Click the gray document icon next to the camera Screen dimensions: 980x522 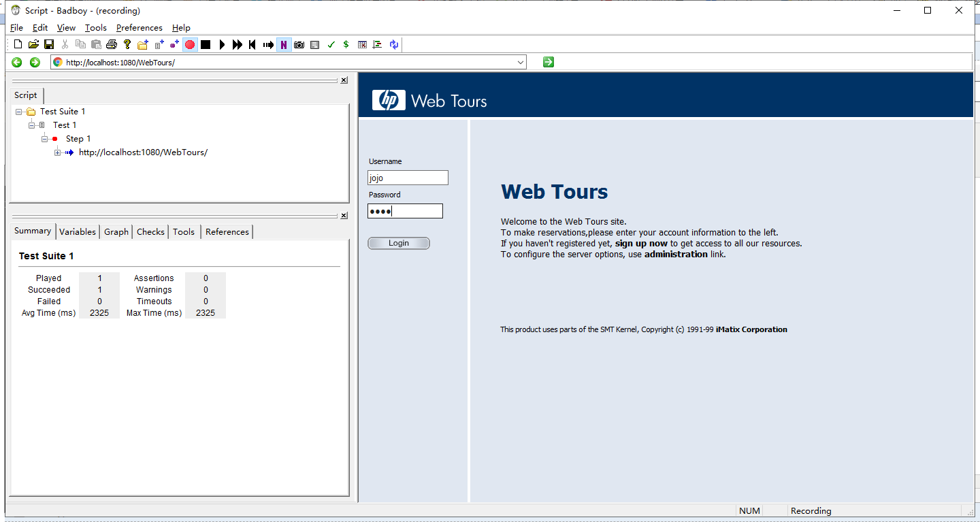click(x=314, y=45)
